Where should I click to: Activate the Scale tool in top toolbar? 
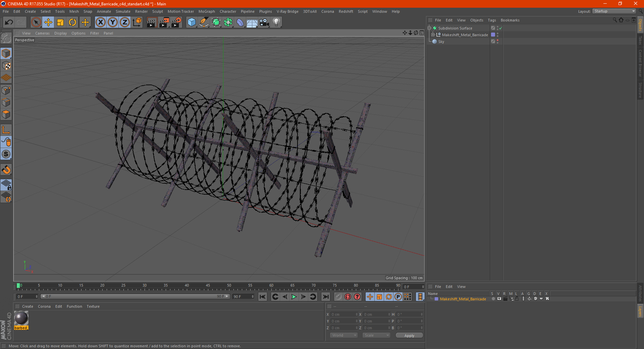pos(60,22)
